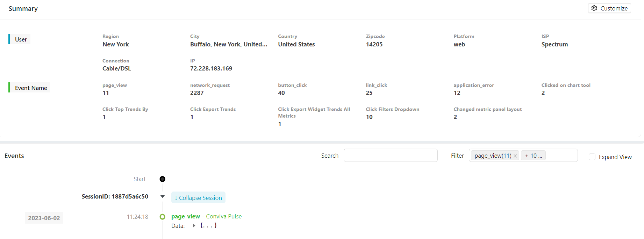Click the truncated City value Buffalo
The height and width of the screenshot is (239, 644).
229,44
